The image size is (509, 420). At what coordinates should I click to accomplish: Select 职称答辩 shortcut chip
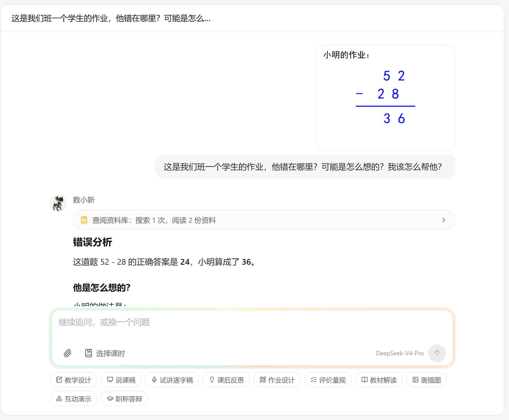(x=124, y=399)
